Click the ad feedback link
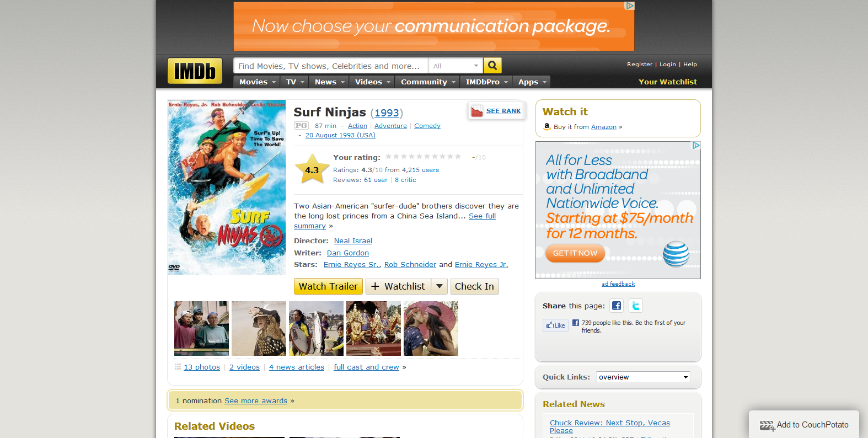The height and width of the screenshot is (438, 868). click(x=618, y=284)
